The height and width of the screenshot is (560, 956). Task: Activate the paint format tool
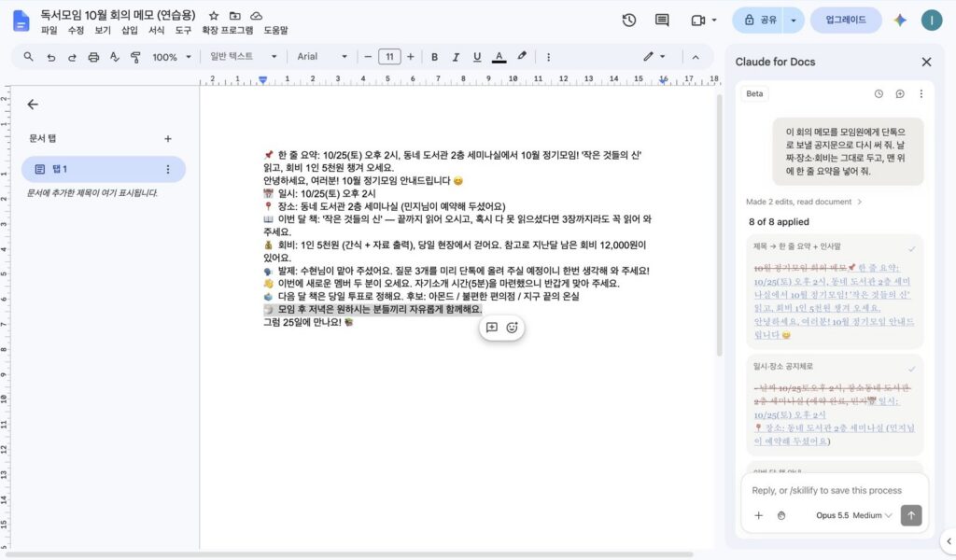click(135, 57)
